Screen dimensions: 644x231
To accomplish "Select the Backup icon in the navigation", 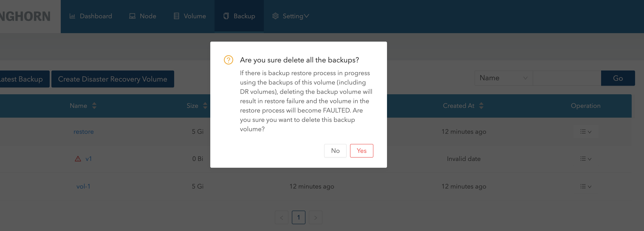I will [x=226, y=16].
